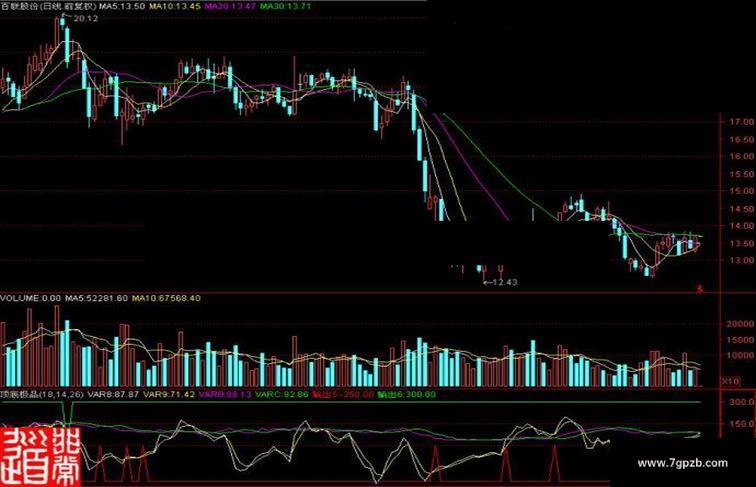Click the 16.00 price axis label
This screenshot has width=756, height=487.
pyautogui.click(x=742, y=157)
